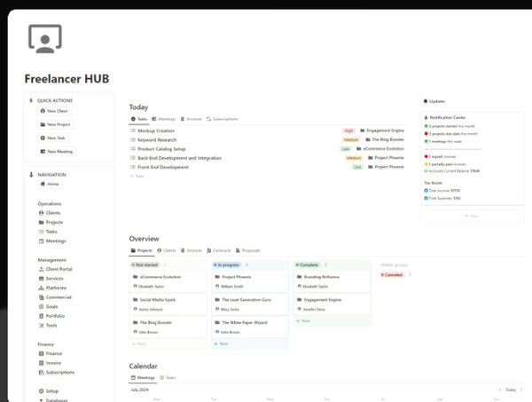Image resolution: width=532 pixels, height=402 pixels.
Task: Open the Mockup Creation task
Action: (156, 130)
